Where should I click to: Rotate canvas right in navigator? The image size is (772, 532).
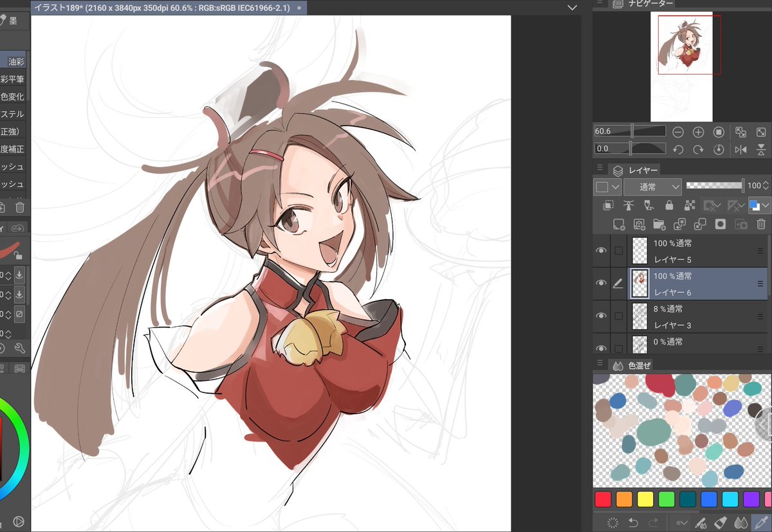[699, 149]
